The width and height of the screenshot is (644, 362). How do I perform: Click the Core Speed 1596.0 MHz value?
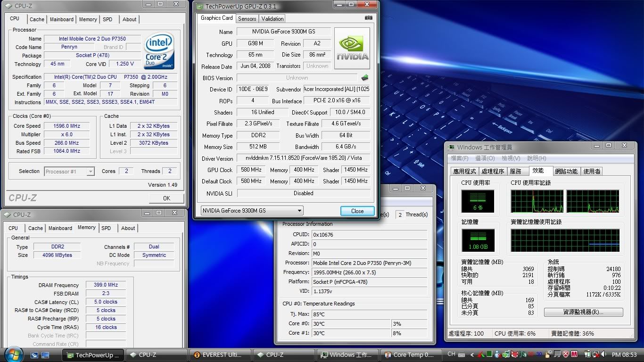67,126
